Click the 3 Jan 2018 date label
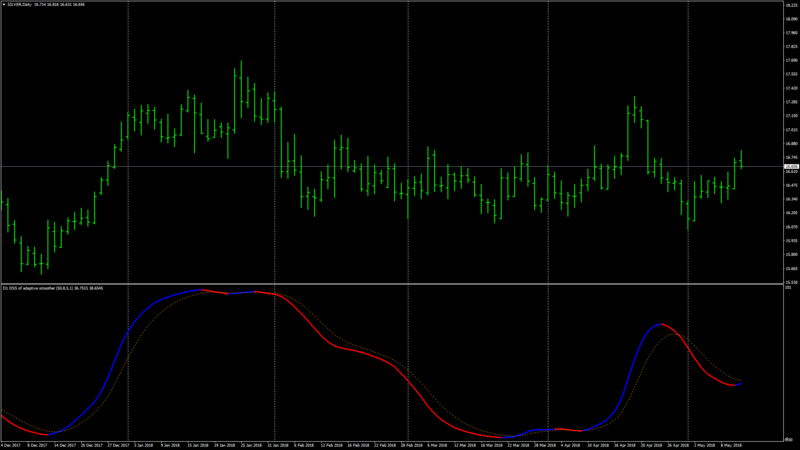The width and height of the screenshot is (800, 450). [143, 445]
